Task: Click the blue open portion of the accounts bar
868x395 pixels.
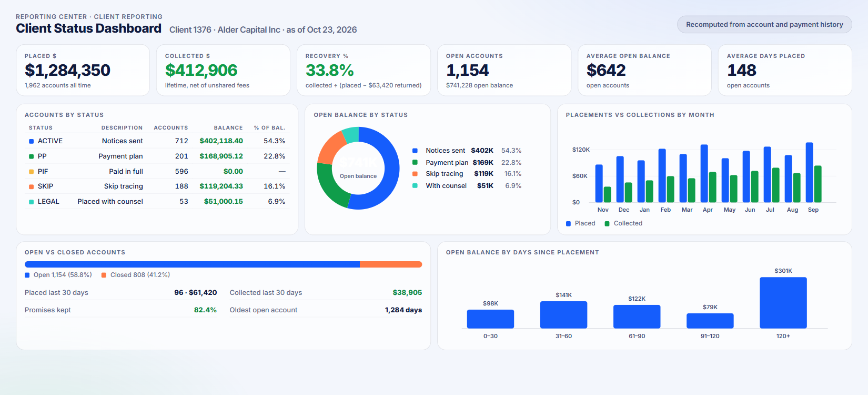Action: 192,264
